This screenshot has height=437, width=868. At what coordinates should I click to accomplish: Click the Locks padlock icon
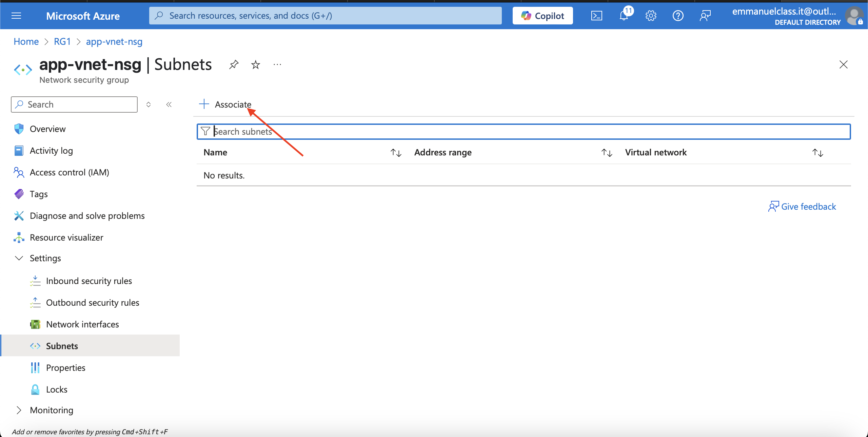(x=35, y=389)
